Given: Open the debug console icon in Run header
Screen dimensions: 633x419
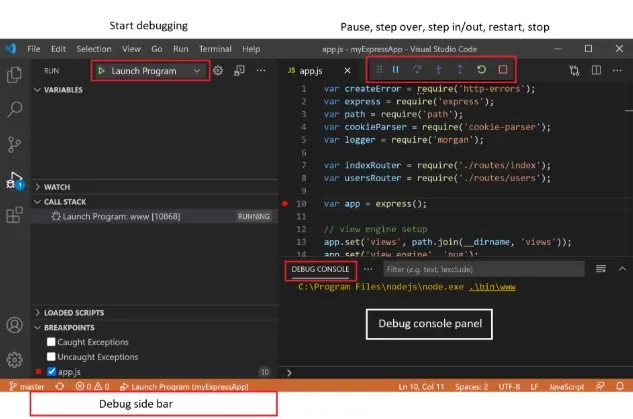Looking at the screenshot, I should click(x=239, y=71).
